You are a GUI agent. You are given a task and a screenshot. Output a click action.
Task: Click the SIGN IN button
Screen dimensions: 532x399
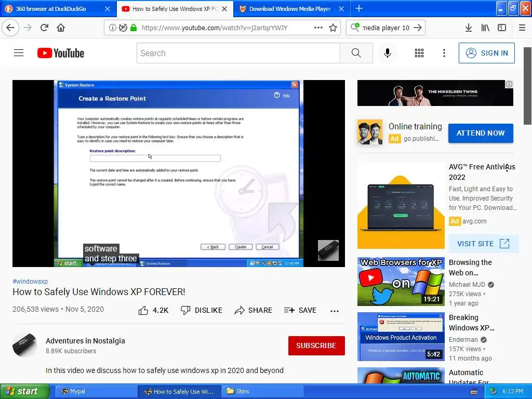tap(486, 53)
